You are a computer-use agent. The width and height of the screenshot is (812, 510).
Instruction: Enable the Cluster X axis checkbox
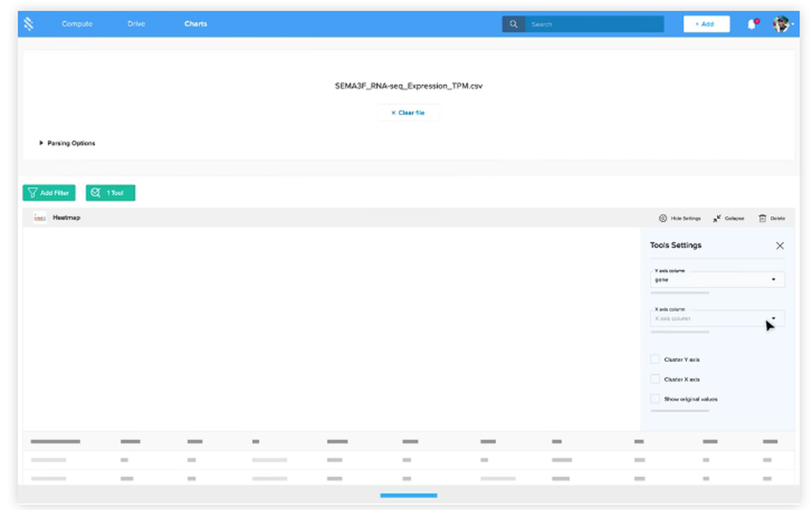pyautogui.click(x=655, y=379)
